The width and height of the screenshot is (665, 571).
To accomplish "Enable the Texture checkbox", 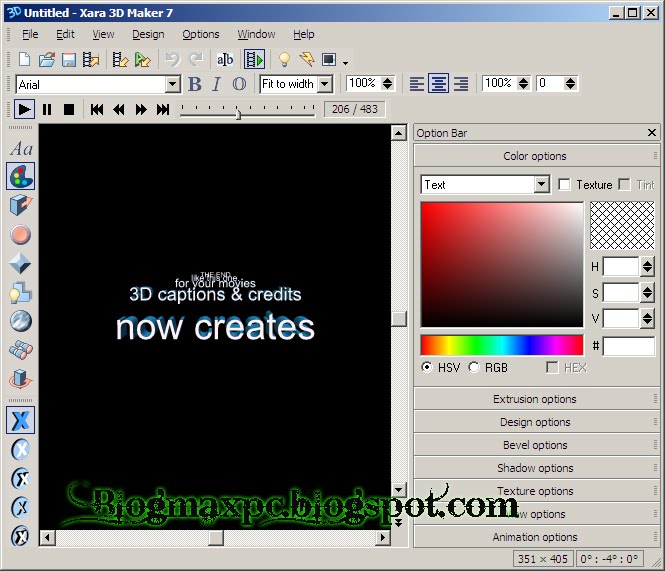I will pos(564,185).
